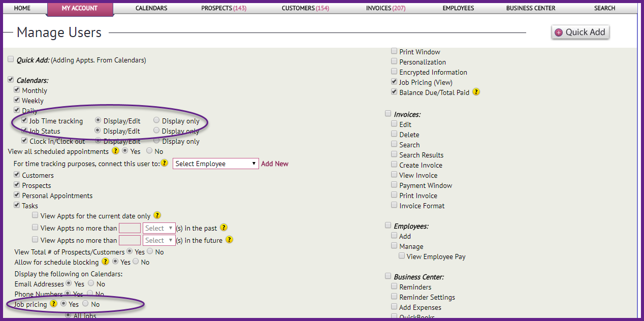Open the Business Center tab

(x=531, y=8)
